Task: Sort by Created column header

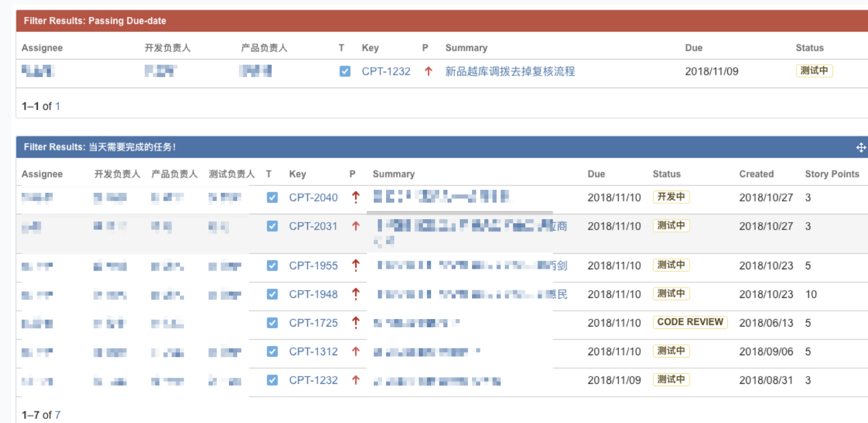Action: tap(756, 174)
